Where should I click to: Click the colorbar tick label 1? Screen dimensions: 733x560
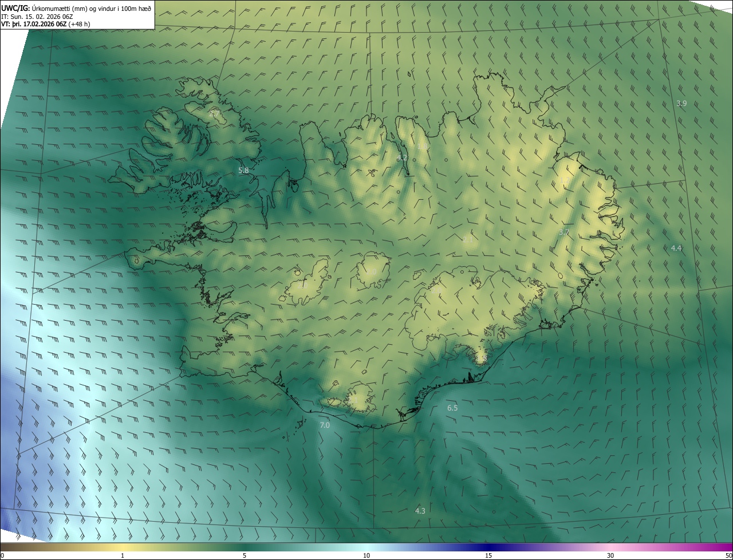point(123,556)
